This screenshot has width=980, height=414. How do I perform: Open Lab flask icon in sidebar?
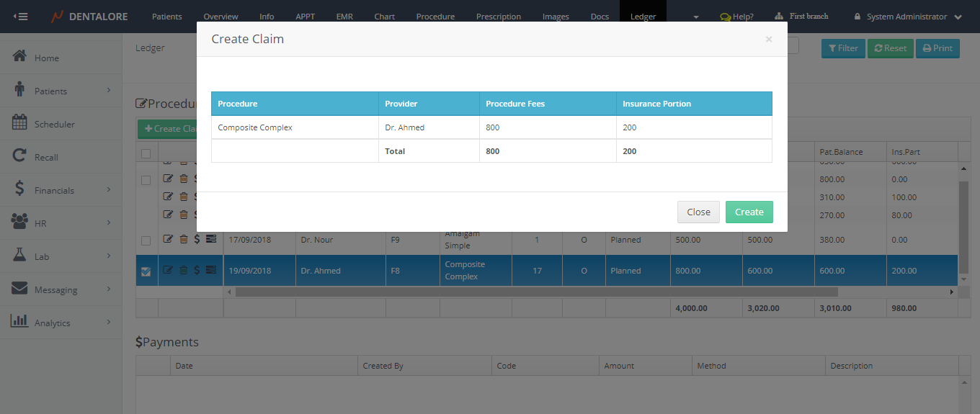(19, 256)
